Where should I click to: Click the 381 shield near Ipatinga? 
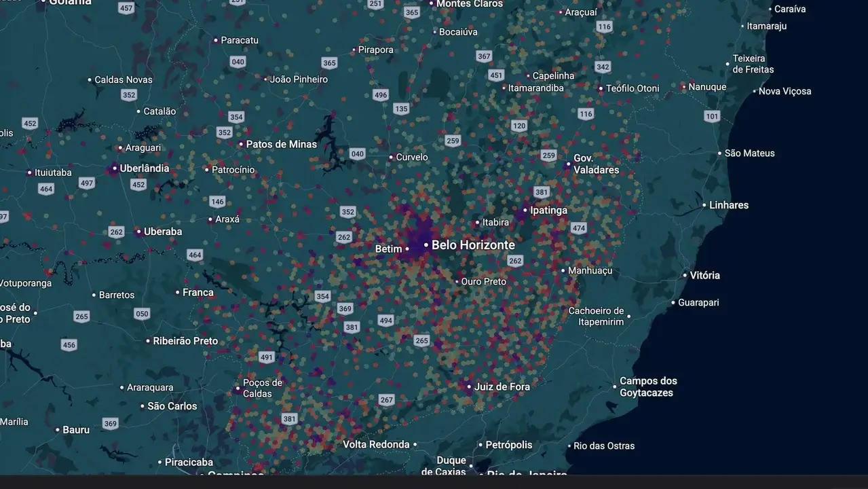click(541, 192)
